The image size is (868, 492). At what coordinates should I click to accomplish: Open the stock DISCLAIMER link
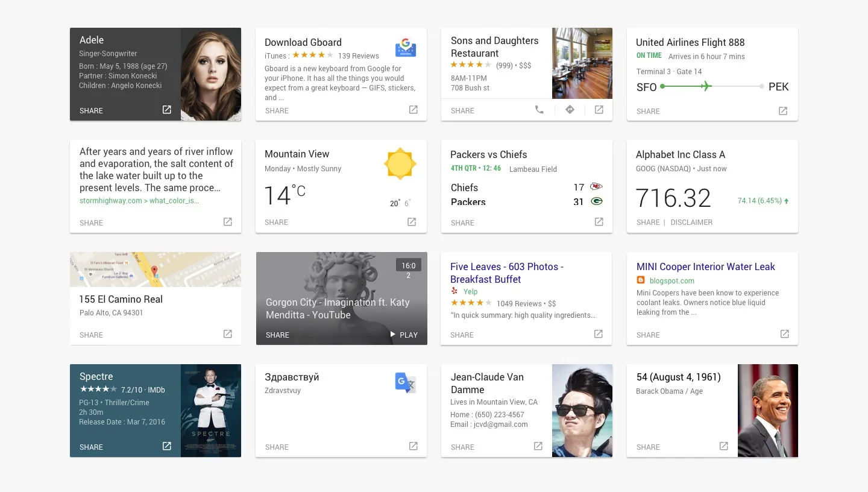pos(691,222)
